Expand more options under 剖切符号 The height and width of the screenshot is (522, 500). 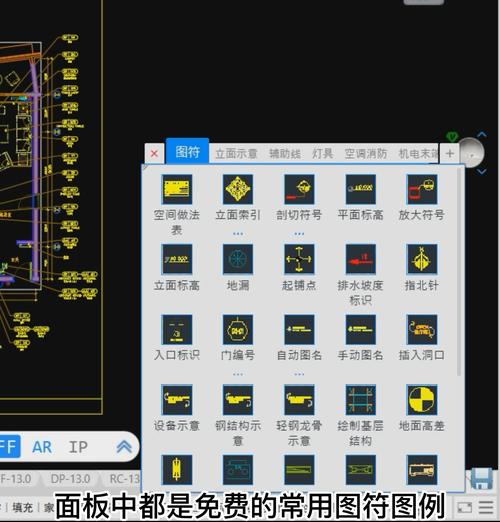299,234
